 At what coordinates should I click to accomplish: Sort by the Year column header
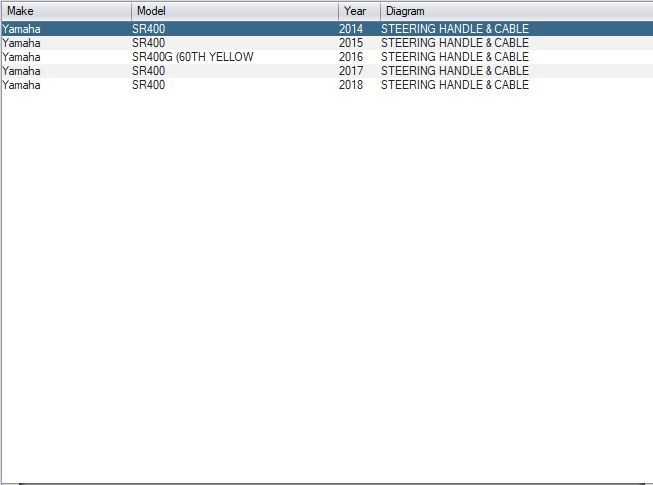click(359, 11)
